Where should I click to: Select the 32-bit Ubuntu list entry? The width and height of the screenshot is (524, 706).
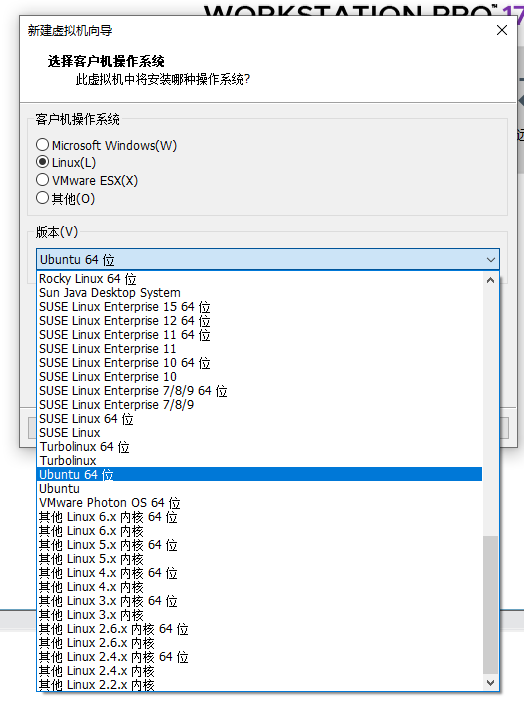(260, 488)
